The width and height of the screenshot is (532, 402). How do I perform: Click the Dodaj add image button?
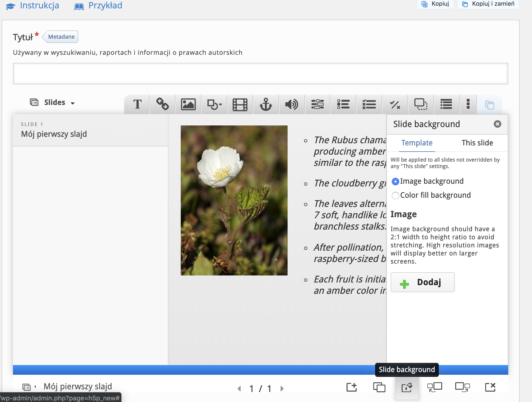(422, 282)
